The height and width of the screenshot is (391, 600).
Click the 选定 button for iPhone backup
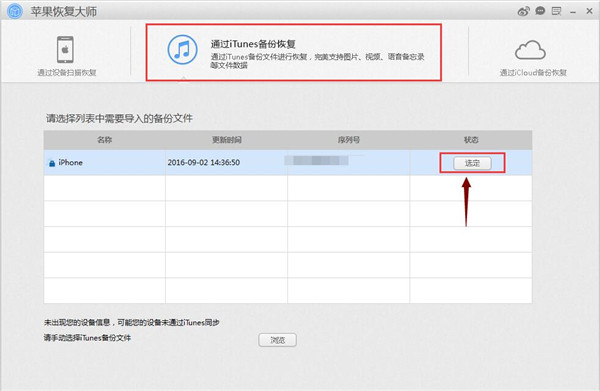click(x=472, y=163)
